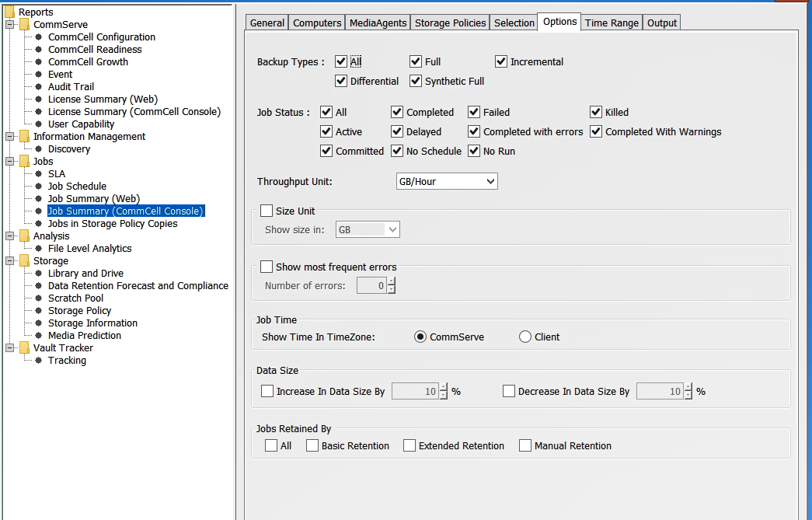Select Job Summary (Web) report

(94, 198)
